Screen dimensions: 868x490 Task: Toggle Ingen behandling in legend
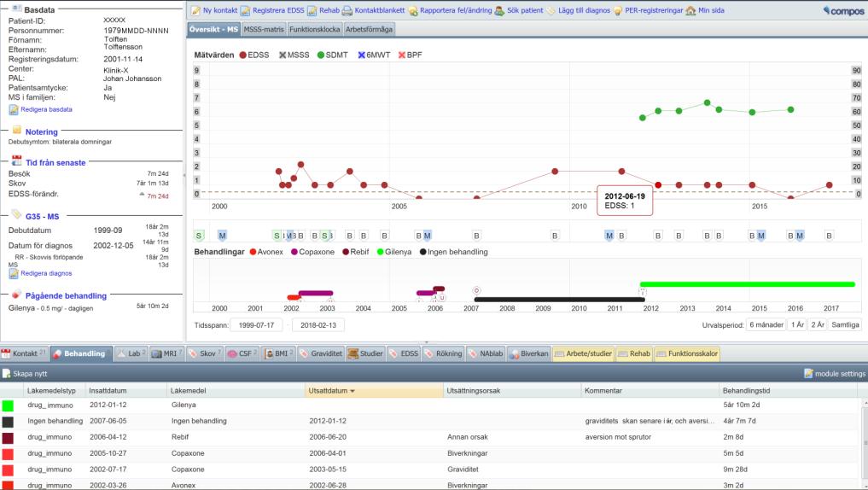pos(454,252)
